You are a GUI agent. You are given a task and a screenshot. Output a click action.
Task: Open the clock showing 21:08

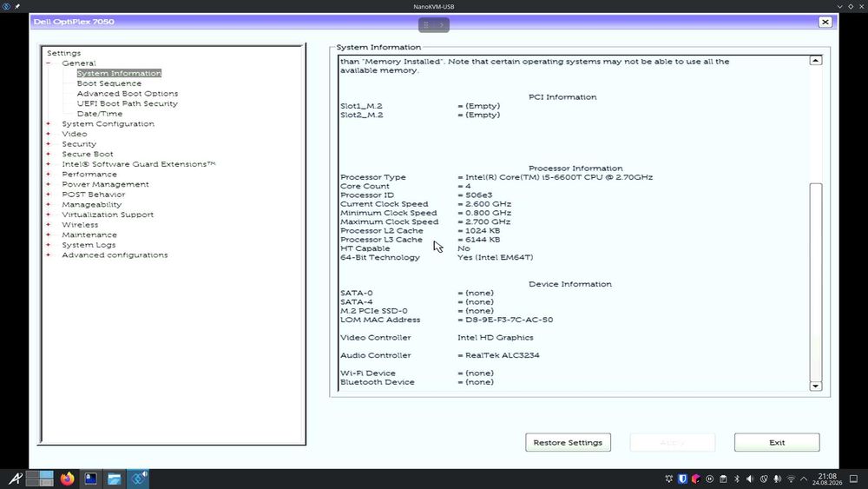827,479
